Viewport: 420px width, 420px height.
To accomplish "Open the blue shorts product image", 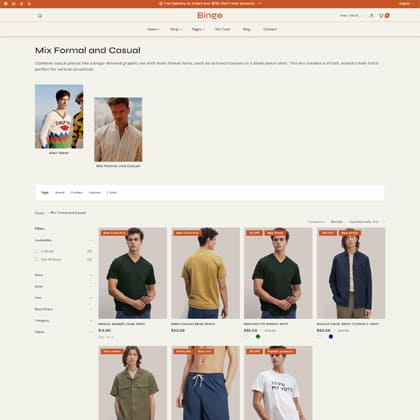I will coord(205,383).
